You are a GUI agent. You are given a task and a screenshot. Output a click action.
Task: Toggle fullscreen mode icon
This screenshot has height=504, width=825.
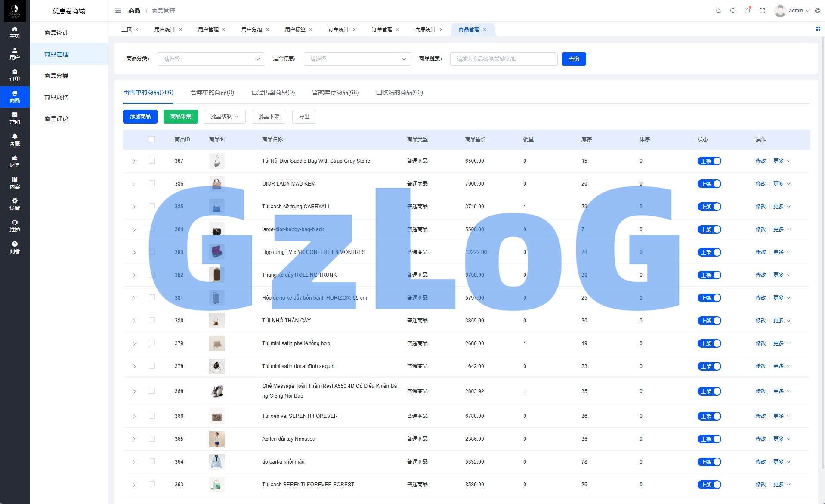(762, 11)
